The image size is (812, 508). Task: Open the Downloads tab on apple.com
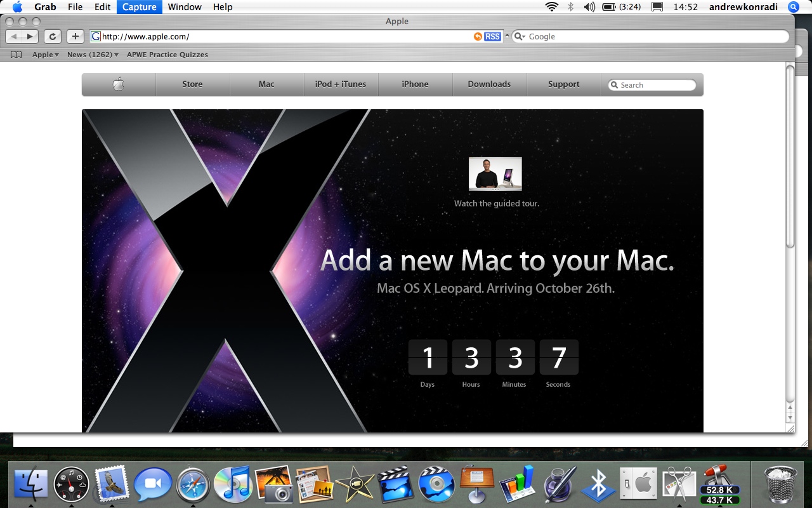coord(489,84)
